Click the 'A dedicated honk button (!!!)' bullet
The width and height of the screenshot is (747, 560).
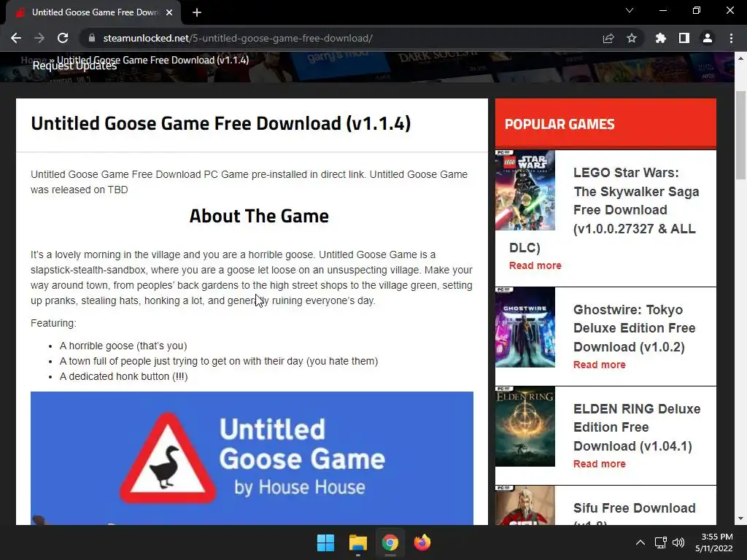point(124,377)
